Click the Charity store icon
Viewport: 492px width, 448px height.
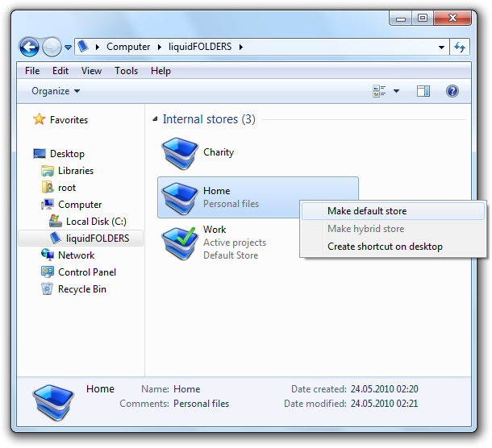click(178, 153)
